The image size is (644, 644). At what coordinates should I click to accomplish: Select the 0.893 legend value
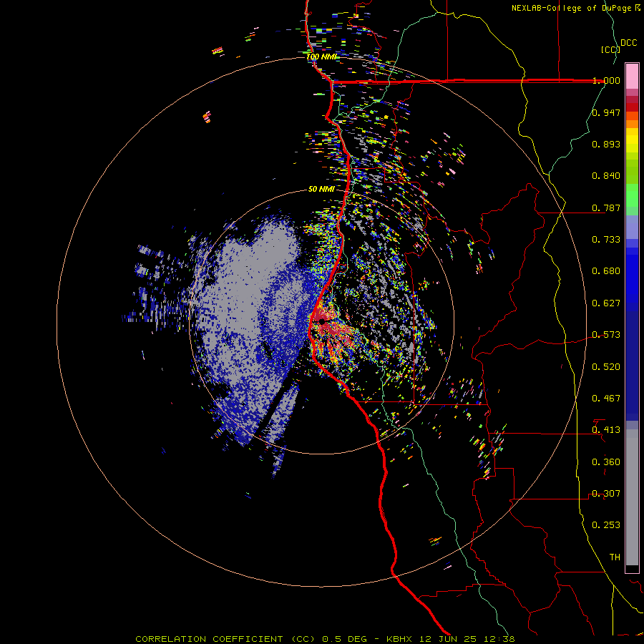coord(606,144)
